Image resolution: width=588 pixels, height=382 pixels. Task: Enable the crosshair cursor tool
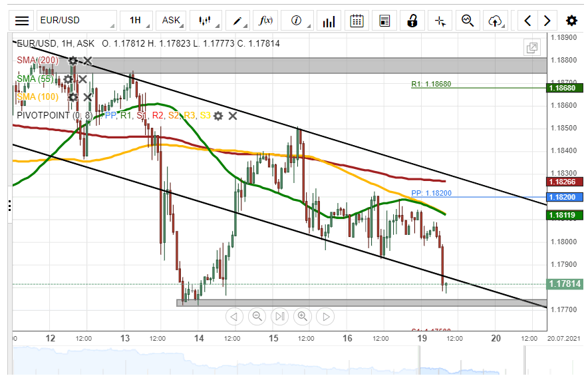click(440, 20)
